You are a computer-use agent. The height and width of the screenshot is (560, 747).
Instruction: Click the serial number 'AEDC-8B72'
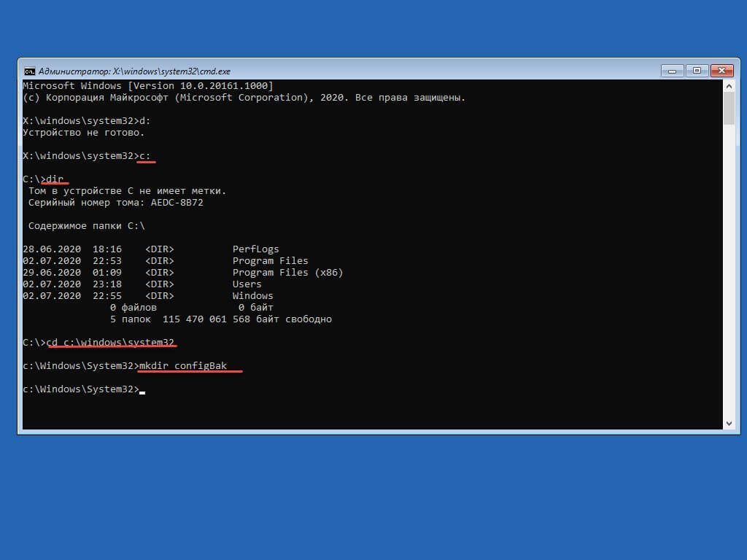click(x=177, y=203)
